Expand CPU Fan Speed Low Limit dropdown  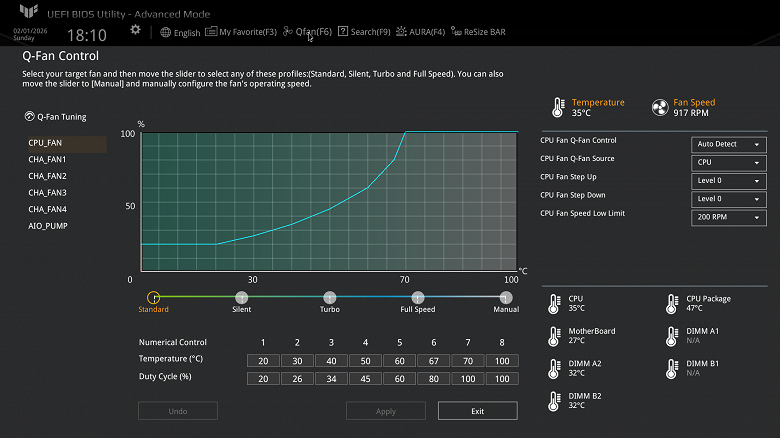tap(728, 217)
